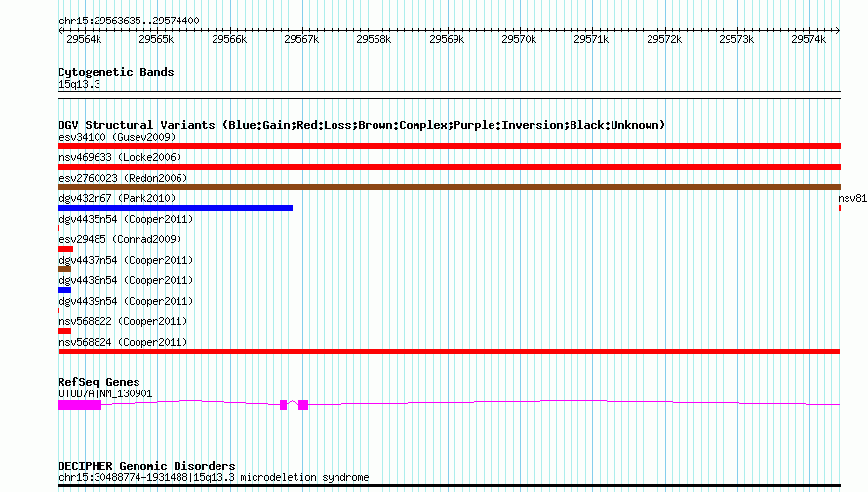Open the dgv432n67 (Park2010) label
Screen dimensions: 868x492
coord(117,198)
